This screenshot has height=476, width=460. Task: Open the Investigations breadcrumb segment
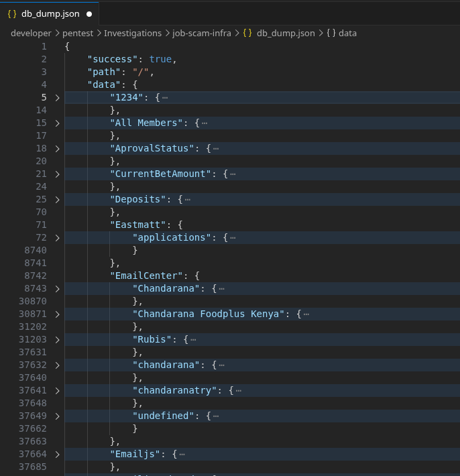pos(133,33)
